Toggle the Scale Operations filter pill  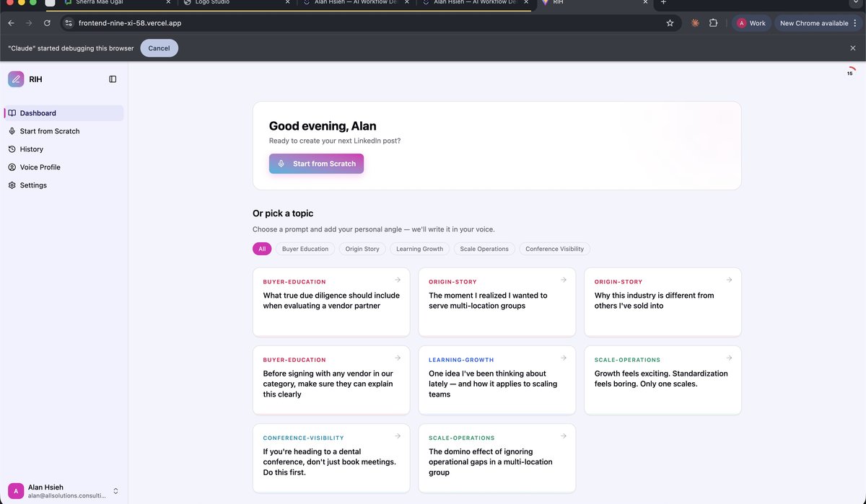(x=484, y=248)
